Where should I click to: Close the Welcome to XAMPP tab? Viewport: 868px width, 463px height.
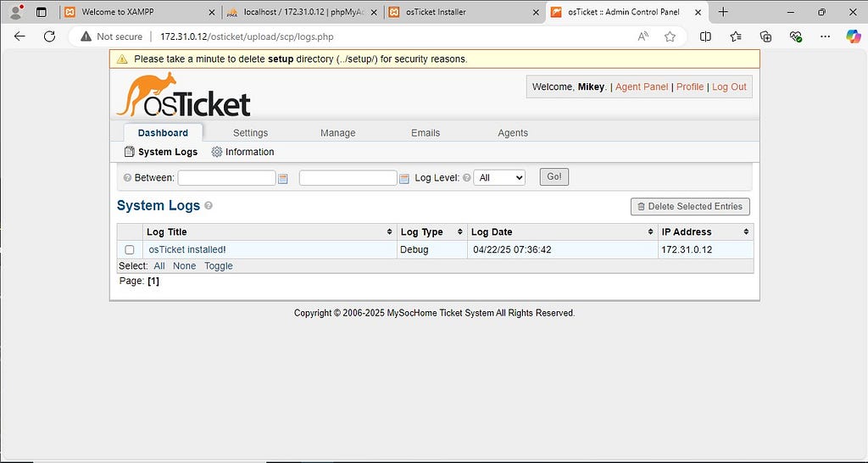click(211, 12)
